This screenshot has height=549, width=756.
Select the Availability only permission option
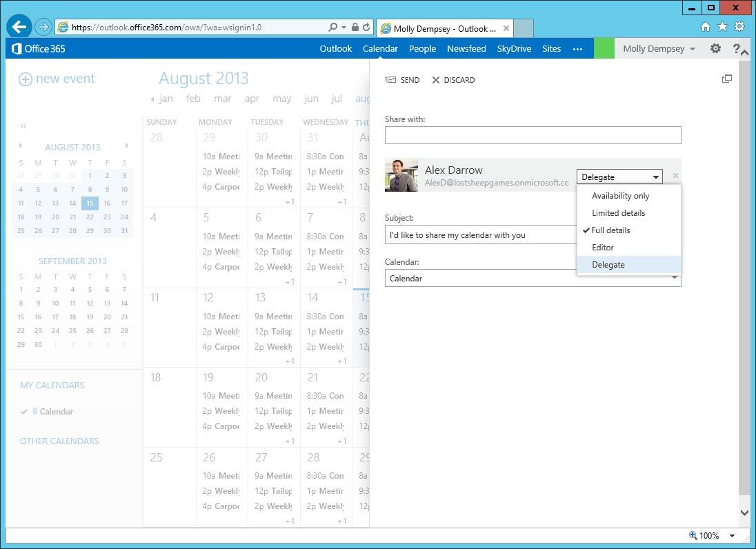coord(620,195)
